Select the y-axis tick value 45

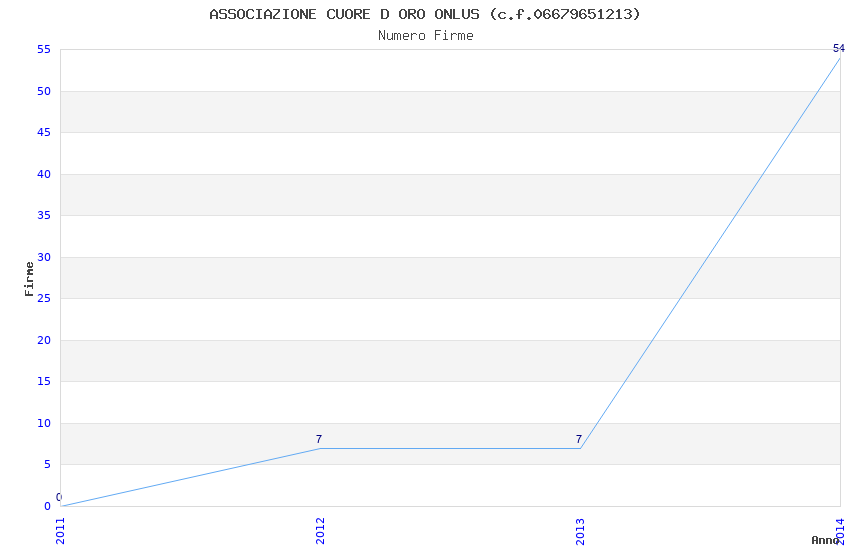tap(44, 132)
